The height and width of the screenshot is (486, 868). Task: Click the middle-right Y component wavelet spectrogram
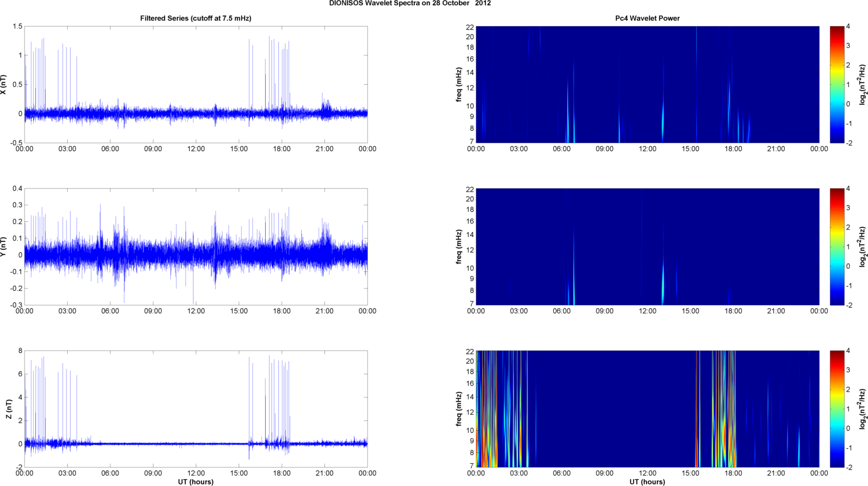(x=647, y=246)
